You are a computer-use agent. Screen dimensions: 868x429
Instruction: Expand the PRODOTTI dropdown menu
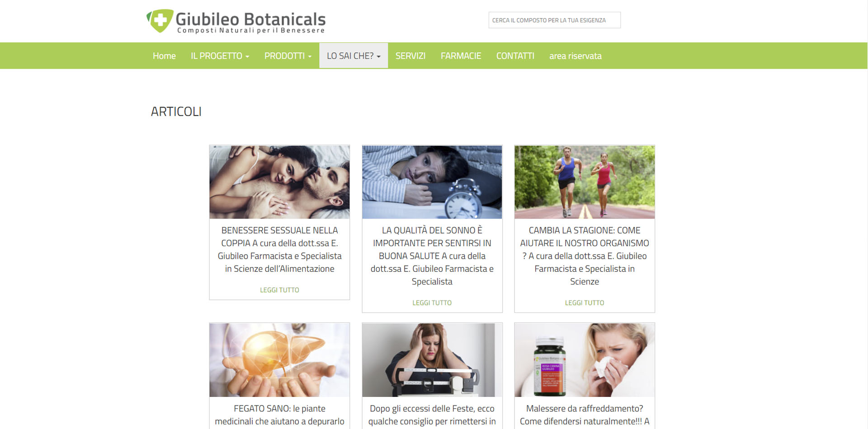point(288,56)
